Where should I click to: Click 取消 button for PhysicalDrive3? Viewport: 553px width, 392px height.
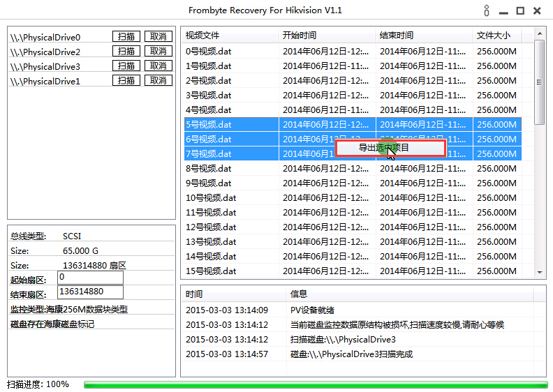(x=158, y=66)
